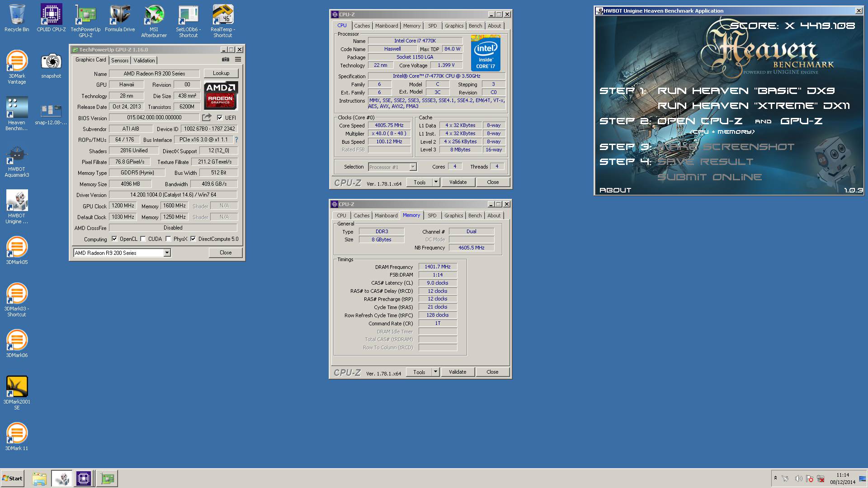Toggle OpenCL computing checkbox

[x=114, y=239]
